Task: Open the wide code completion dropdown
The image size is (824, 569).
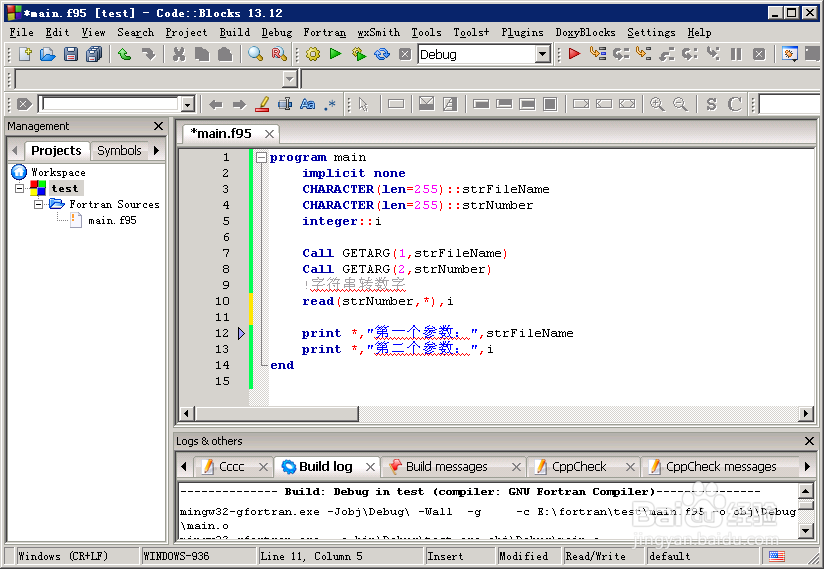Action: pos(290,79)
